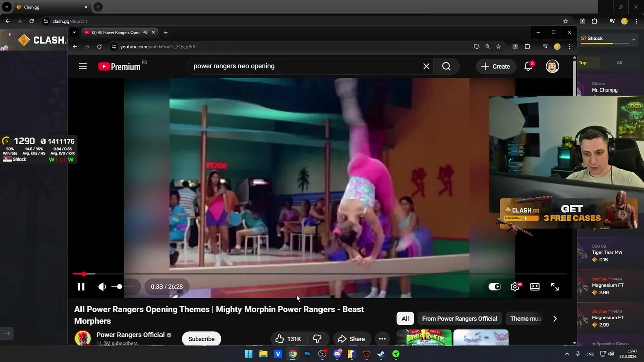Image resolution: width=644 pixels, height=362 pixels.
Task: Select From Power Rangers Official chip
Action: [459, 319]
